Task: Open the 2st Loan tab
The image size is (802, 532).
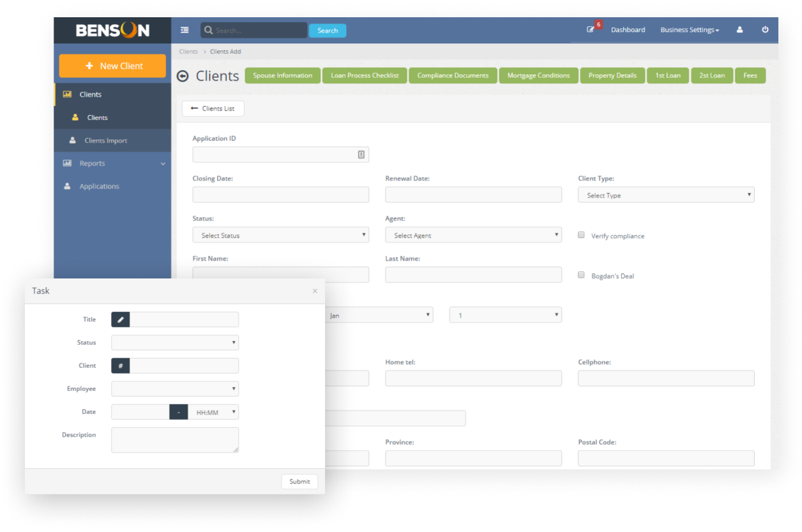Action: click(x=712, y=75)
